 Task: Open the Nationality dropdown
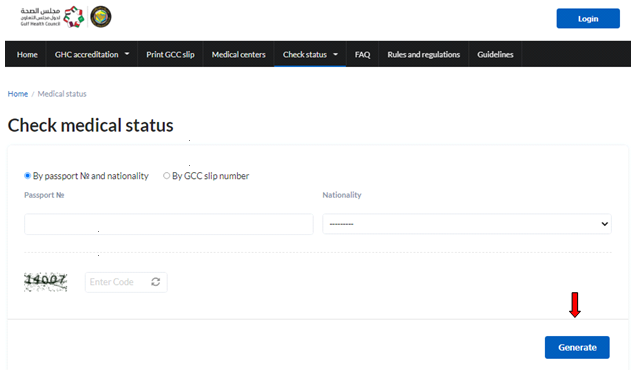467,224
